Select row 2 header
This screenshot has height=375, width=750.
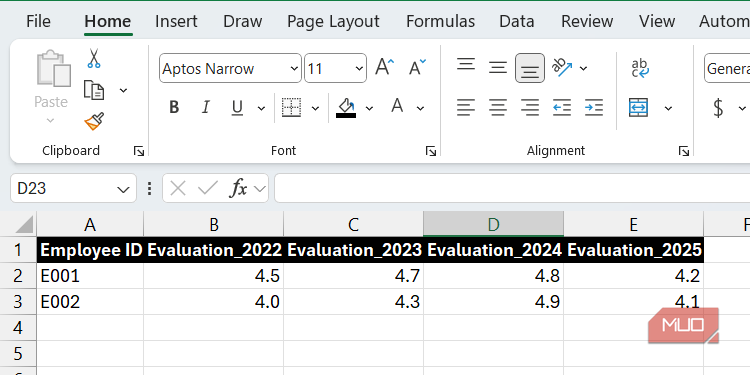click(18, 276)
